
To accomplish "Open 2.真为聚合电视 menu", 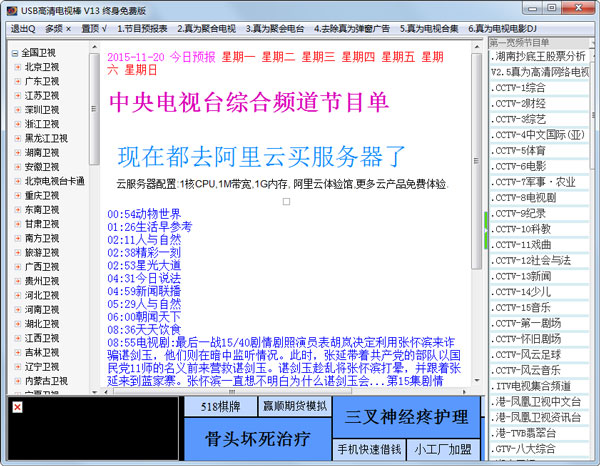I will tap(206, 29).
